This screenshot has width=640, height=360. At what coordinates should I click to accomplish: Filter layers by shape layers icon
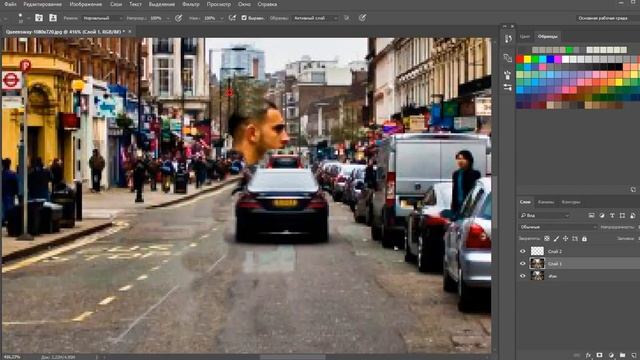point(622,216)
